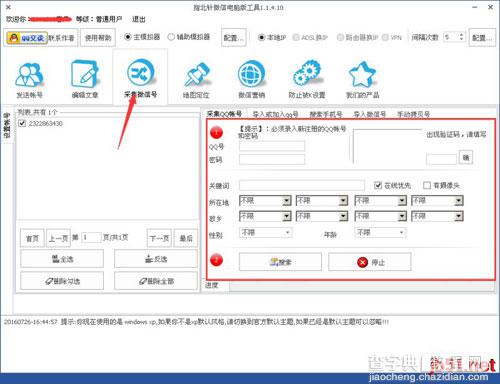500x384 pixels.
Task: Select the 辅助模拟器 radio button
Action: tap(171, 37)
